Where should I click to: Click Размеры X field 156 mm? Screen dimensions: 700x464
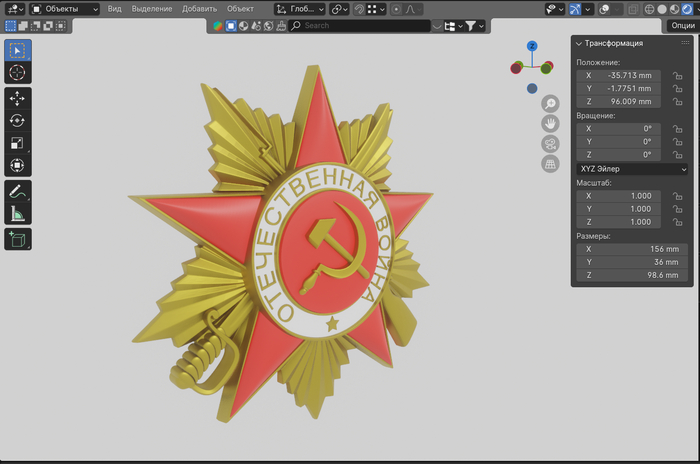coord(632,249)
